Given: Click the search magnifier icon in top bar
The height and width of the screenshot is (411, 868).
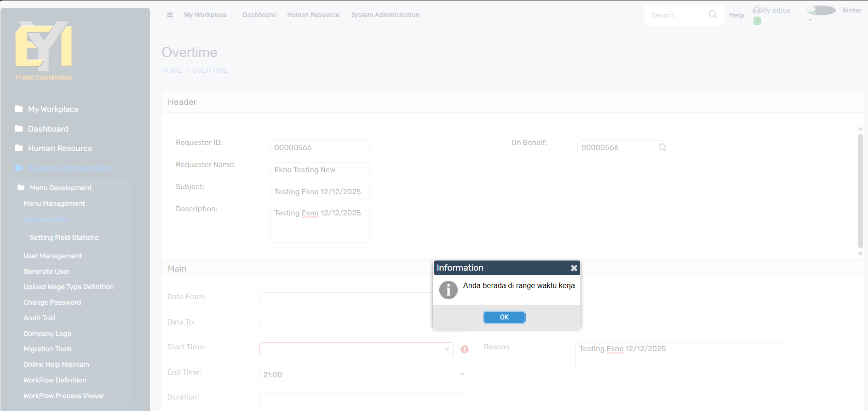Looking at the screenshot, I should coord(713,14).
